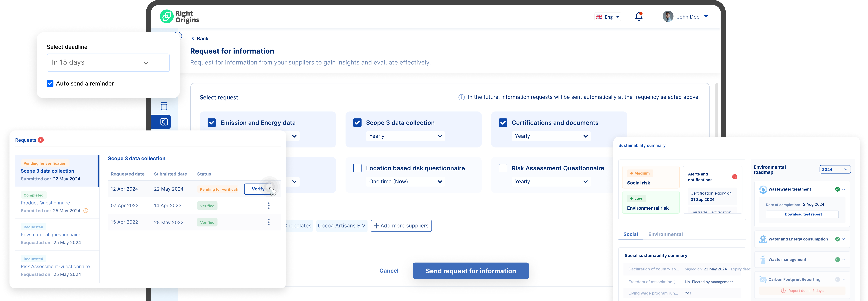This screenshot has height=301, width=868.
Task: Switch to the Social tab
Action: coord(630,234)
